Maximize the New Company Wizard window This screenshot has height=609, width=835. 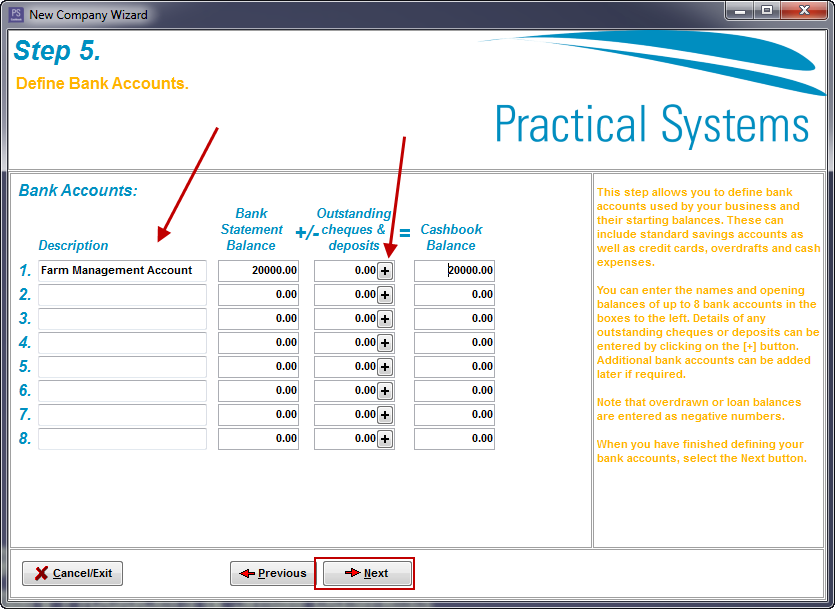[x=767, y=11]
